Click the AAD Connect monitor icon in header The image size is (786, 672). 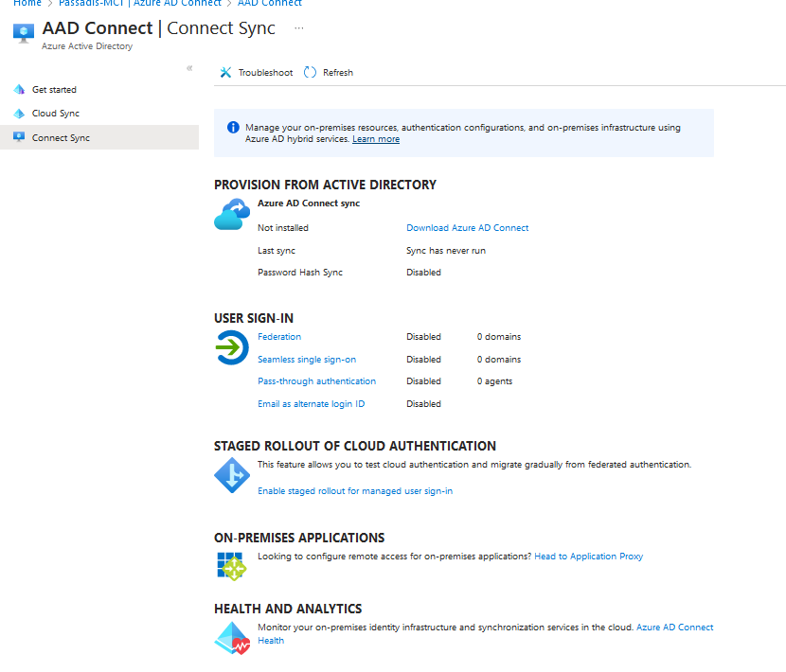24,33
